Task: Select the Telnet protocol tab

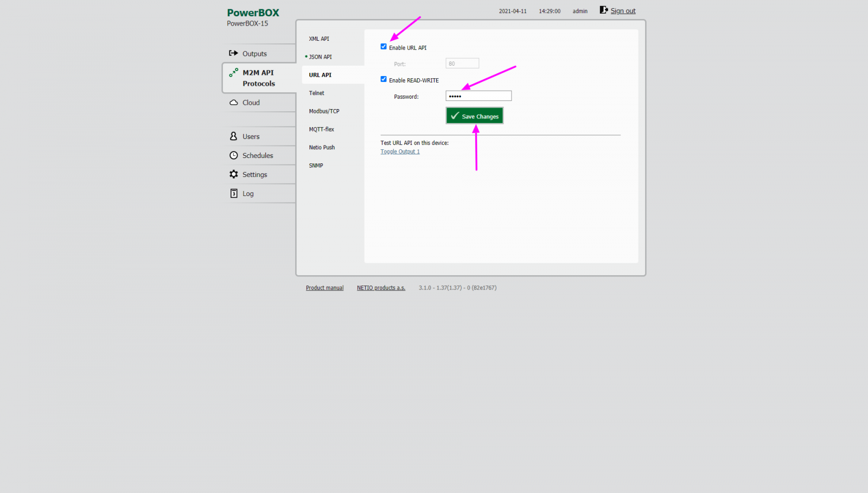Action: coord(317,93)
